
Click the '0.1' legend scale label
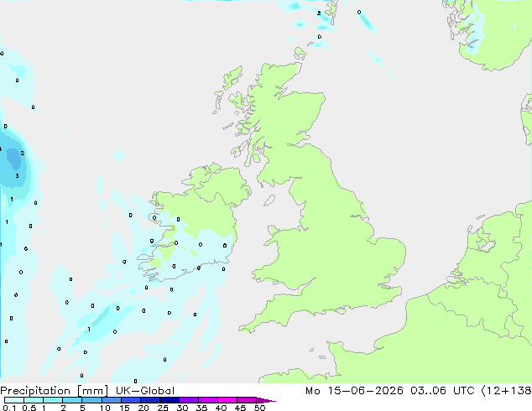[x=9, y=408]
